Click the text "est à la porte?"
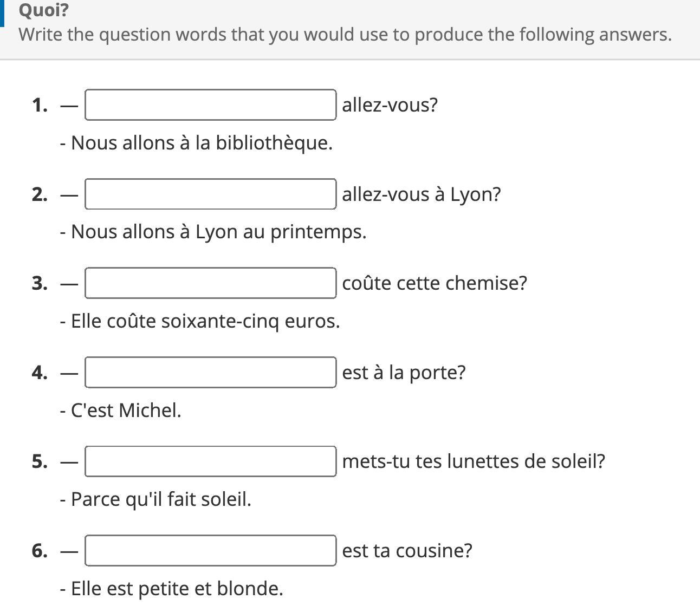Screen dimensions: 700x612 [x=404, y=372]
